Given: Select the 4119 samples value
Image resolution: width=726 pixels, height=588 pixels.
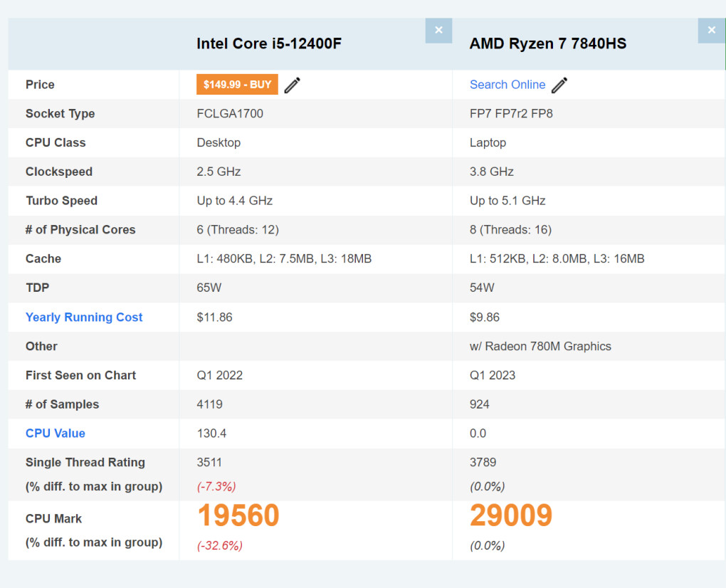Looking at the screenshot, I should pyautogui.click(x=209, y=404).
